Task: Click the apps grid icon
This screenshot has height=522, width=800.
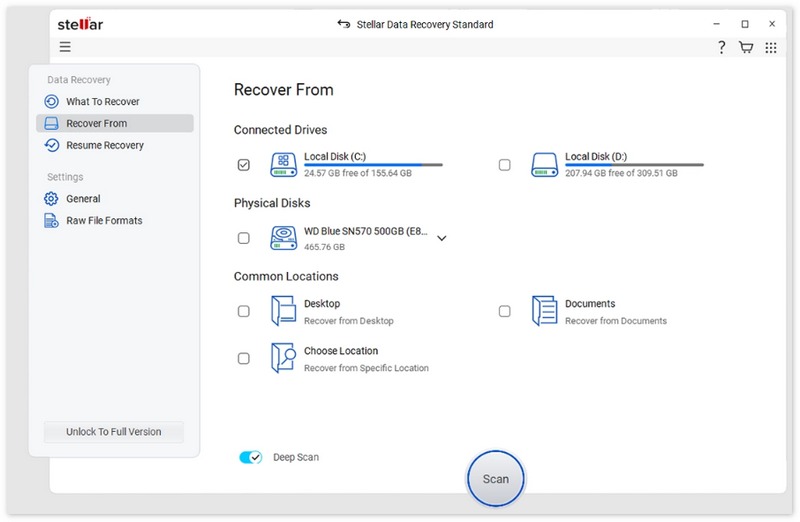Action: [771, 47]
